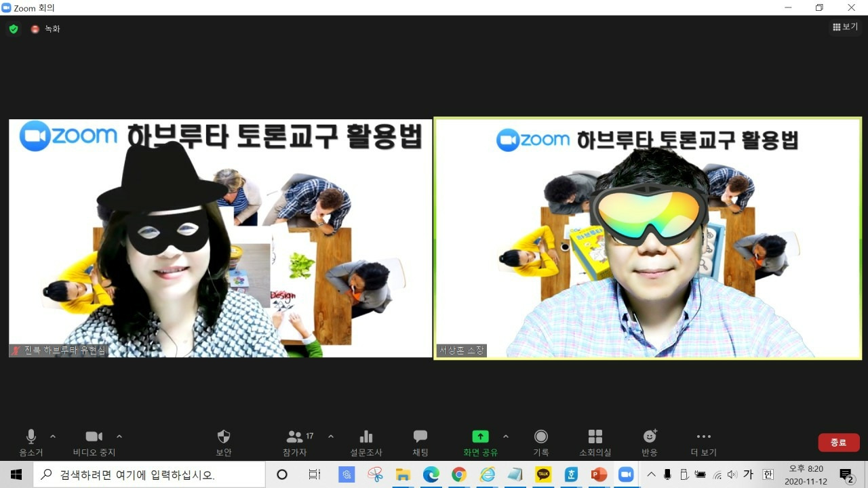Click the microphone tray icon
This screenshot has width=868, height=488.
click(668, 474)
